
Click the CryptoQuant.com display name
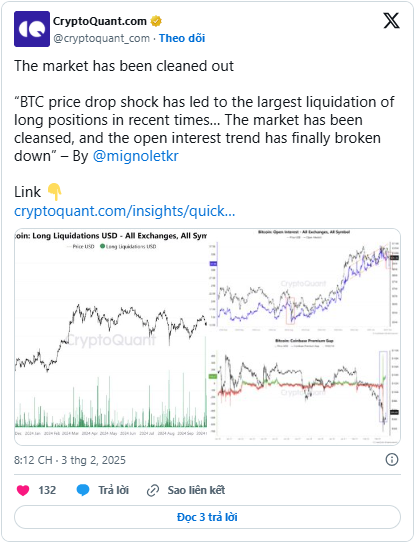coord(100,21)
